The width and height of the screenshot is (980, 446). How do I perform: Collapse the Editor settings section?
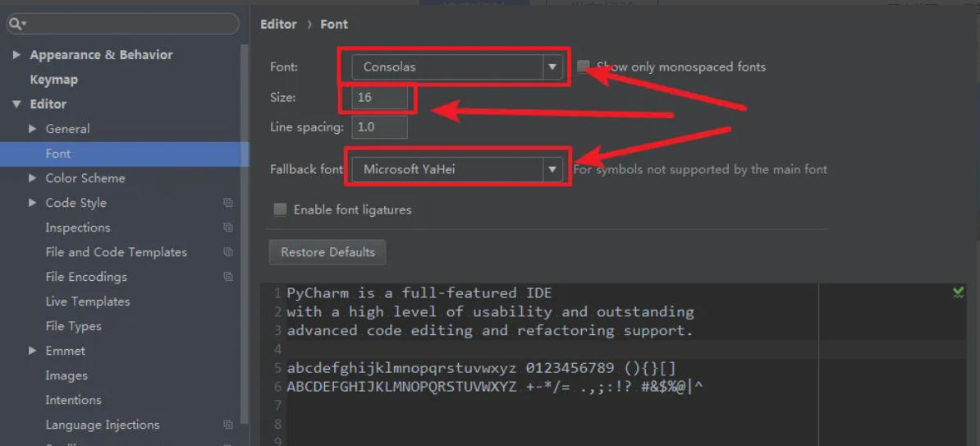coord(16,104)
